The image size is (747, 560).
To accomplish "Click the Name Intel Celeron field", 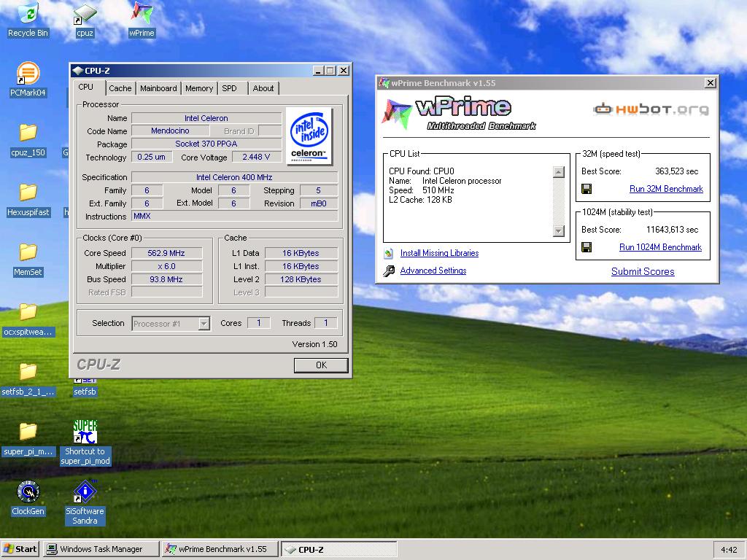I will click(206, 118).
